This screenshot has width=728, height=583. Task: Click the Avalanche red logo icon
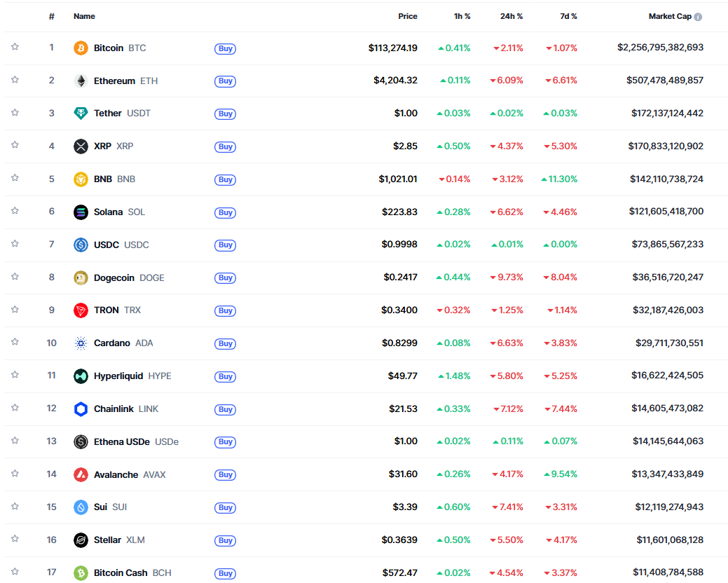(81, 474)
